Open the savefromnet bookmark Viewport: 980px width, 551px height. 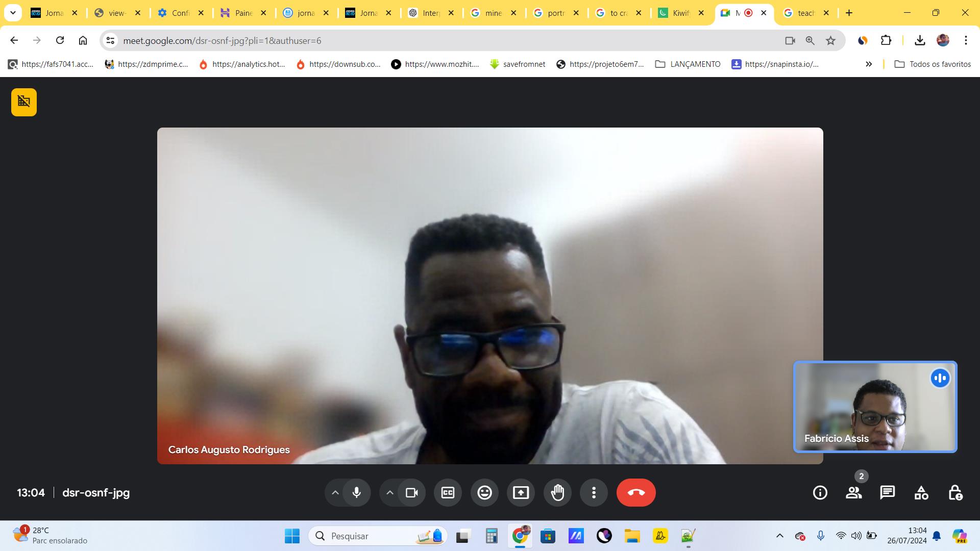(517, 64)
